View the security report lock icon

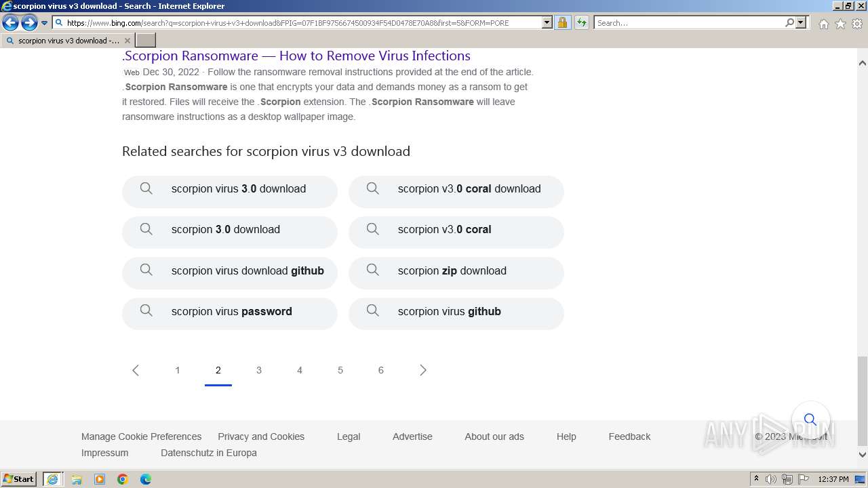tap(562, 22)
